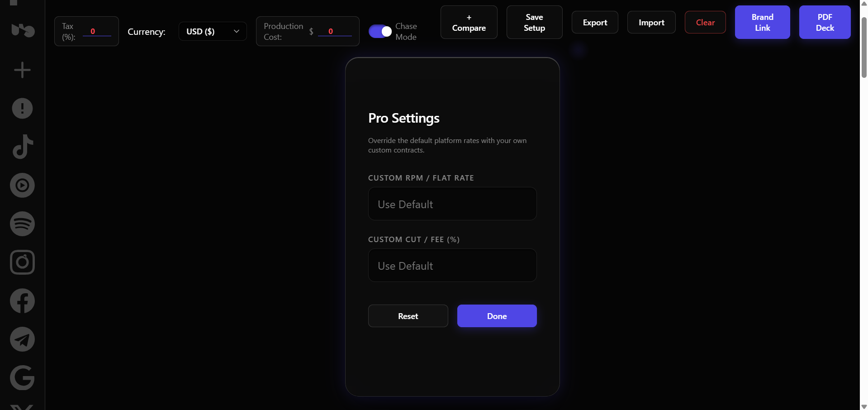Click the + Compare button
Screen dimensions: 868x410
coord(469,22)
